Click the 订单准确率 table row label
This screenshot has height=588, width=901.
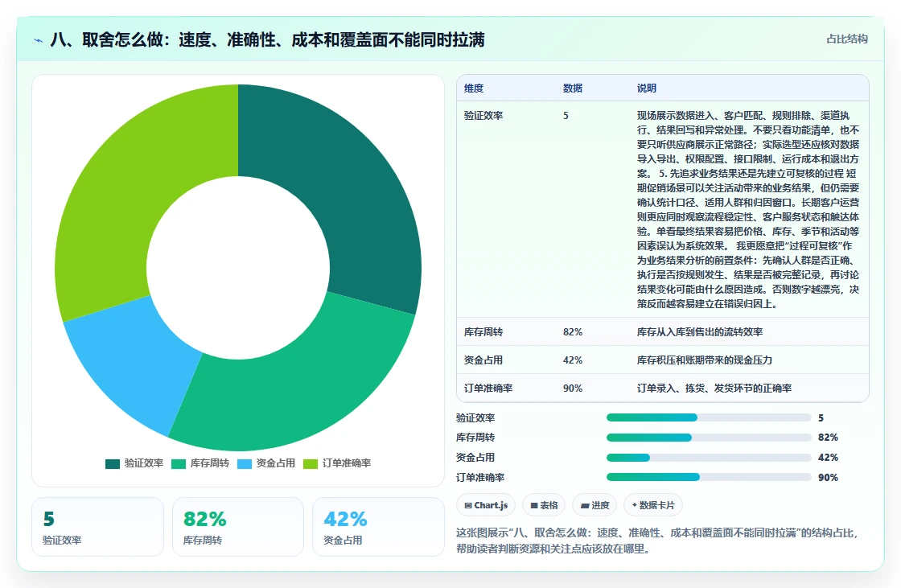(x=488, y=389)
